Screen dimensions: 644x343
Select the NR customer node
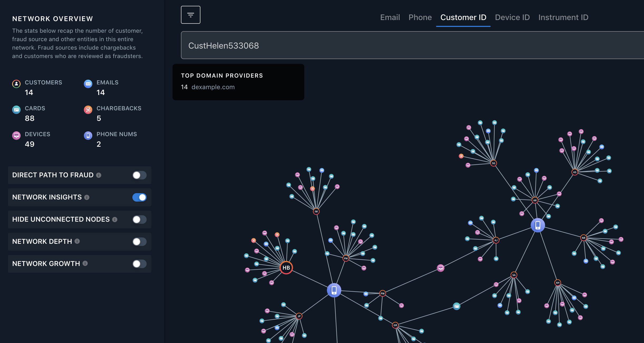pos(583,238)
